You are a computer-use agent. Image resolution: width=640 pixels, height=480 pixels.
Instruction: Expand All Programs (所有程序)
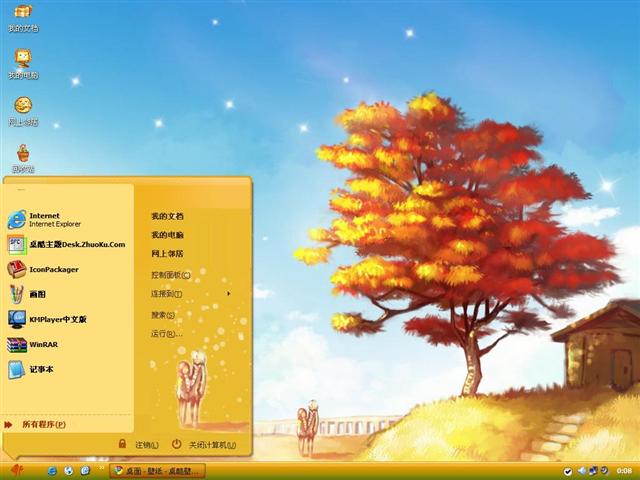tap(35, 424)
